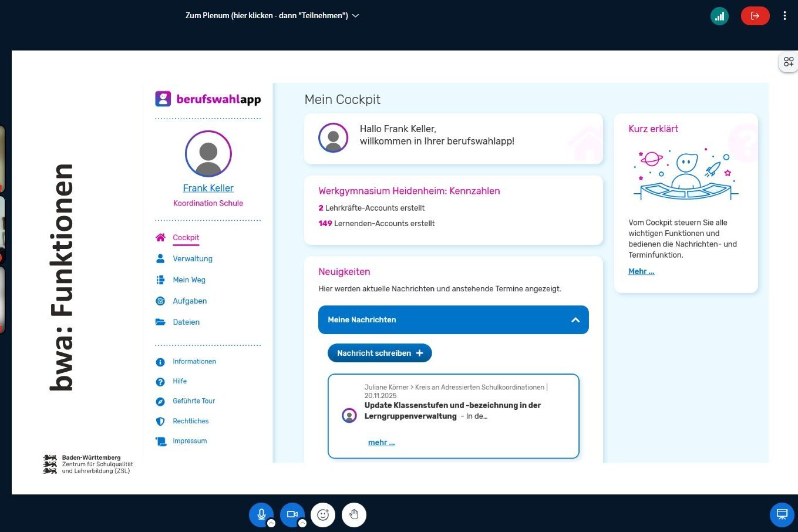Click the connection status bars icon

pos(719,16)
